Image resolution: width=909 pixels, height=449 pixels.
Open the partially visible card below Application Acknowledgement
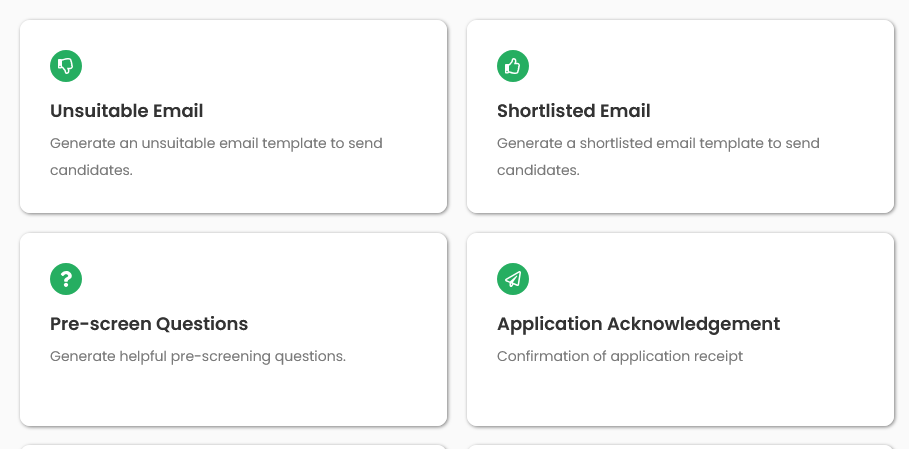tap(680, 446)
